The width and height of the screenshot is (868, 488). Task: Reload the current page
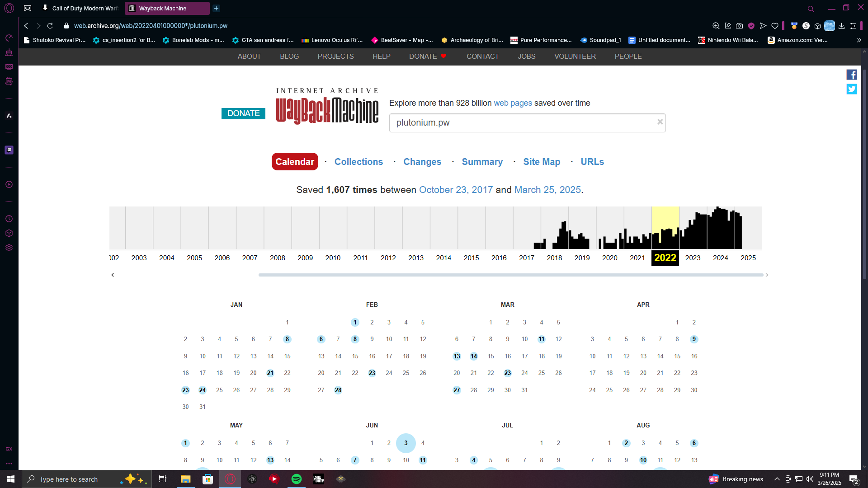click(x=50, y=26)
